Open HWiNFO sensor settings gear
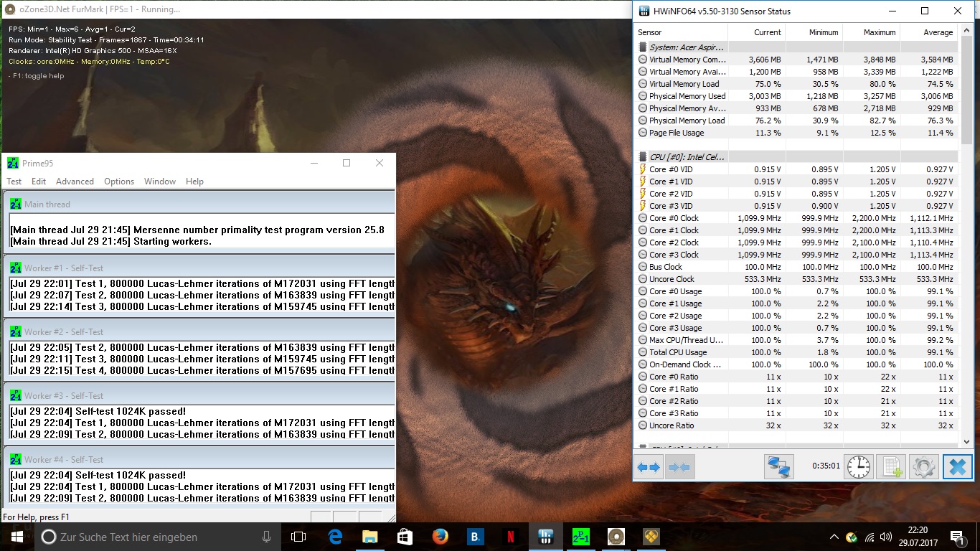 point(924,467)
